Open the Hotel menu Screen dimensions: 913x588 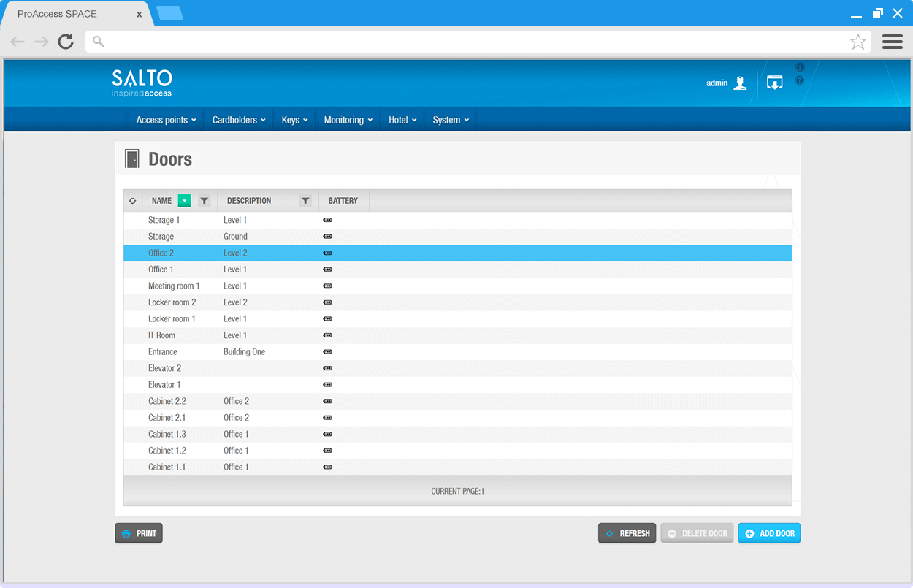click(x=402, y=120)
